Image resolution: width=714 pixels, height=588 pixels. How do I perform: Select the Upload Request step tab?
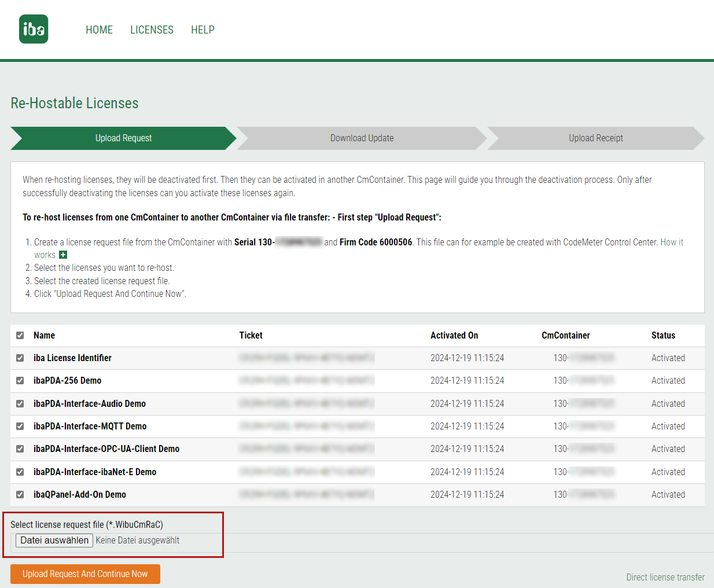pos(123,138)
